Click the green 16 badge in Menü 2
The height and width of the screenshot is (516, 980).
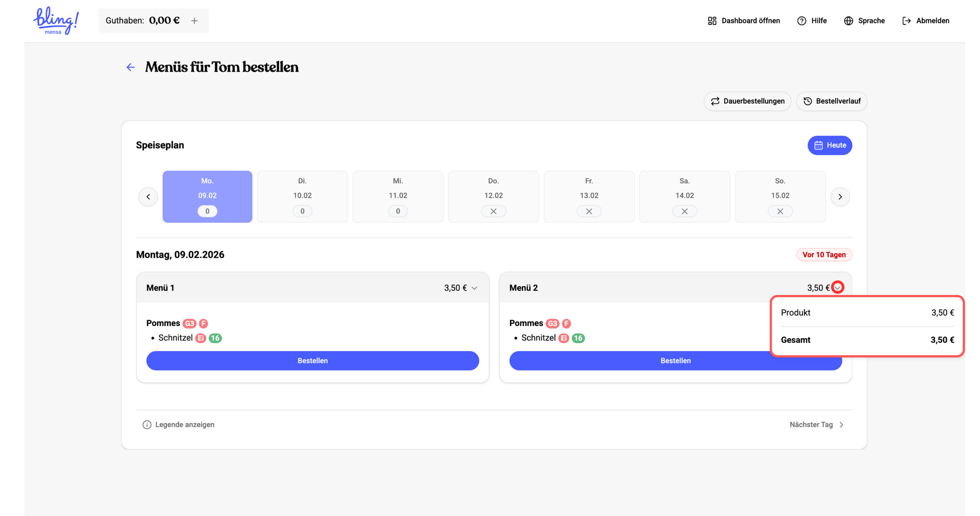(578, 338)
